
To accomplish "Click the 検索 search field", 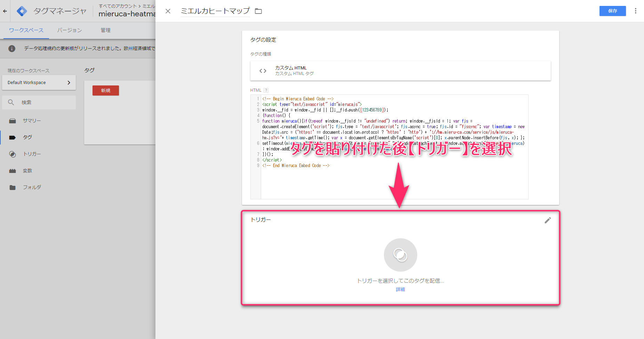I will [x=39, y=102].
